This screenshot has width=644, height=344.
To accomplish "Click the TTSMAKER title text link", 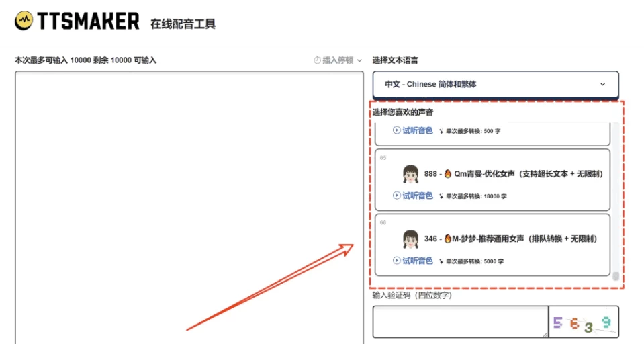I will point(88,21).
